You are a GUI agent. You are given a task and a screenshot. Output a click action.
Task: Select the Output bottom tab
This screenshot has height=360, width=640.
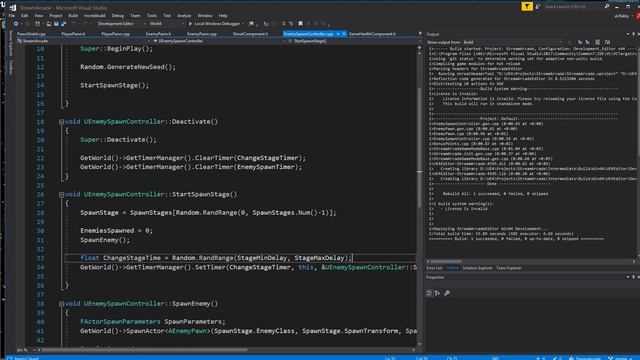click(x=452, y=268)
